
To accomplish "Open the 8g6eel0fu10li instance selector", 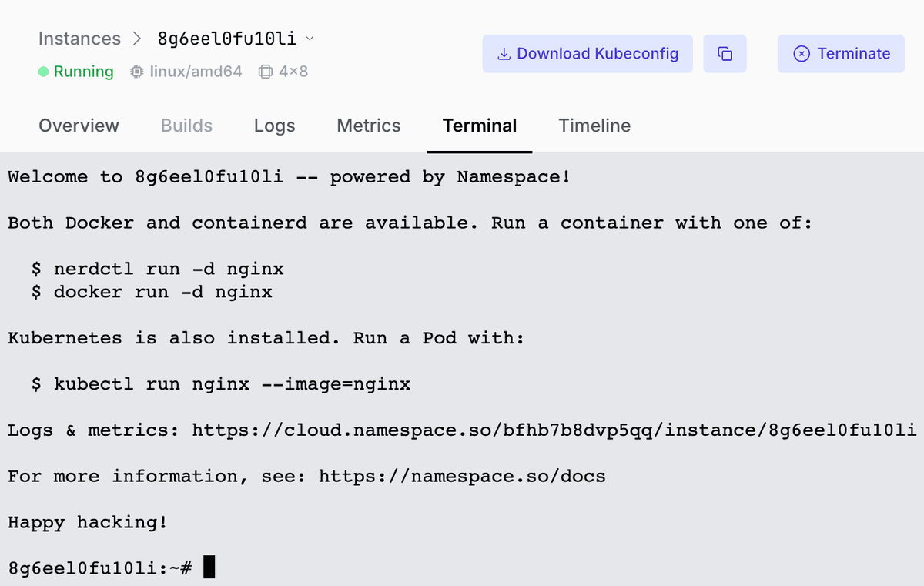I will point(226,39).
